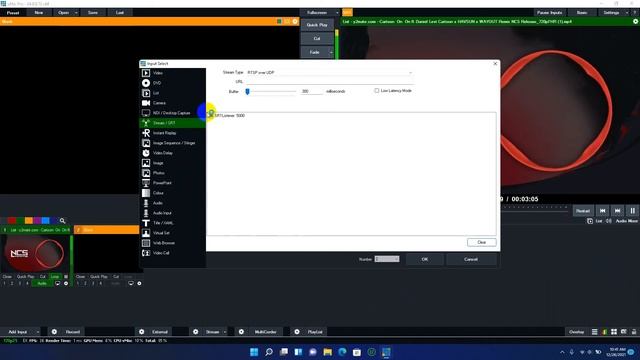Select Video Delay input type
640x360 pixels.
click(172, 153)
